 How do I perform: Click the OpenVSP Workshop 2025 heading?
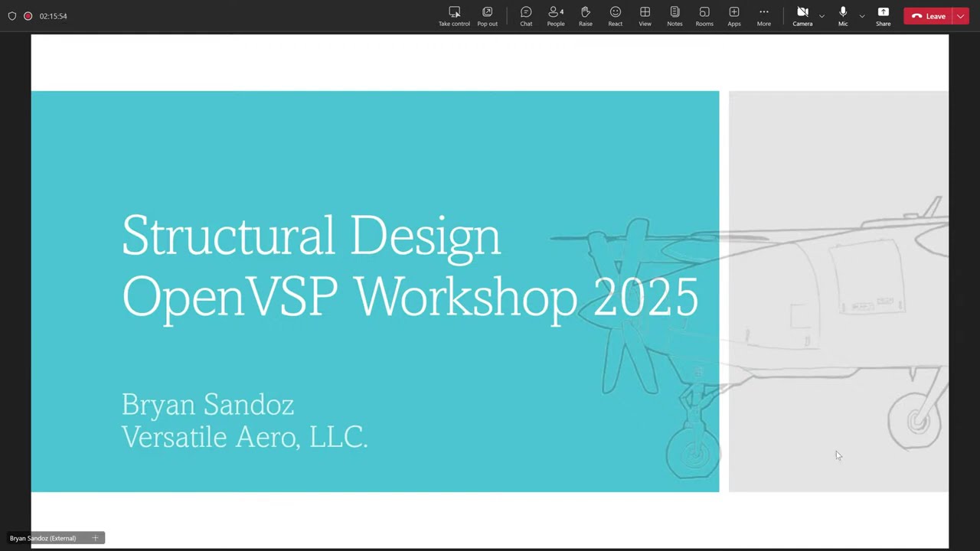coord(410,298)
